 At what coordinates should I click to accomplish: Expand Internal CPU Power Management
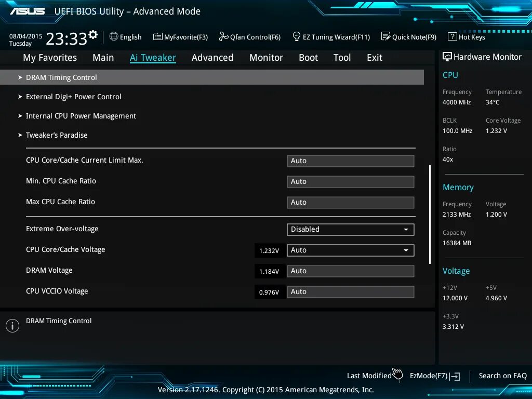tap(81, 116)
